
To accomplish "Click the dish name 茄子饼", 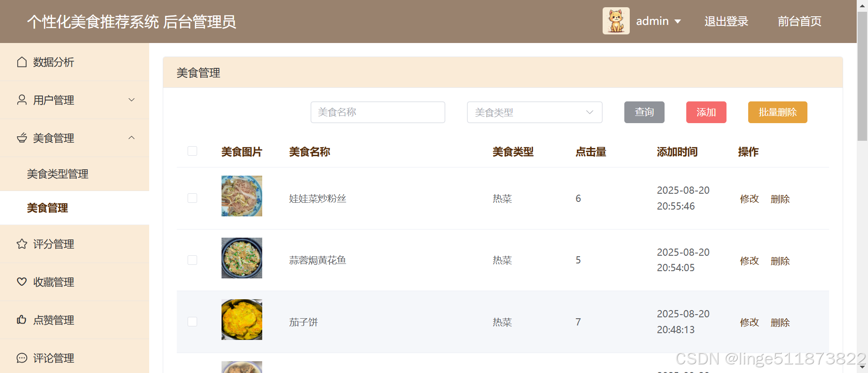I will point(304,322).
